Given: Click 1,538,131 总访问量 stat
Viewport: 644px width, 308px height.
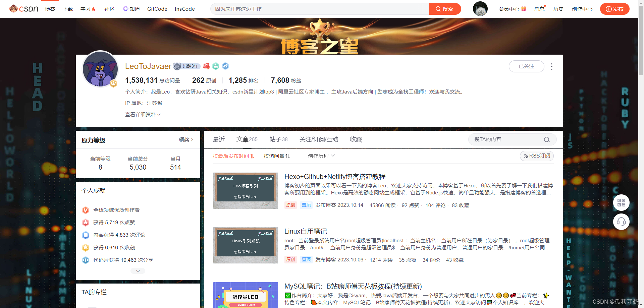Looking at the screenshot, I should [152, 80].
